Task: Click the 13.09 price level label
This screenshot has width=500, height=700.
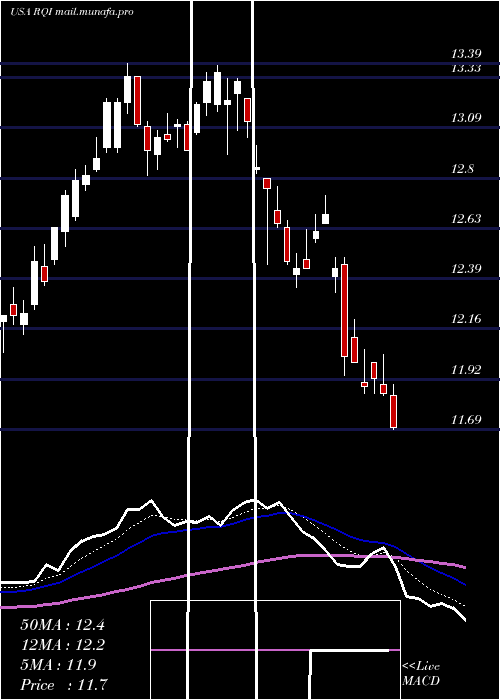Action: 466,118
